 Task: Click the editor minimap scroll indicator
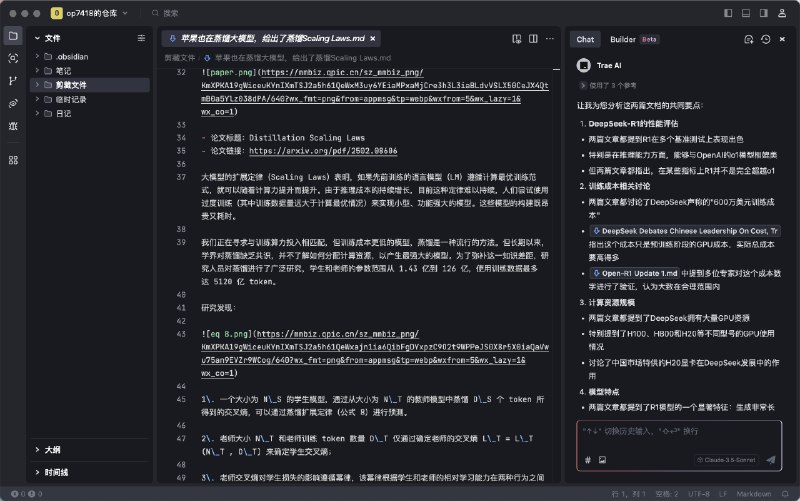pyautogui.click(x=557, y=69)
